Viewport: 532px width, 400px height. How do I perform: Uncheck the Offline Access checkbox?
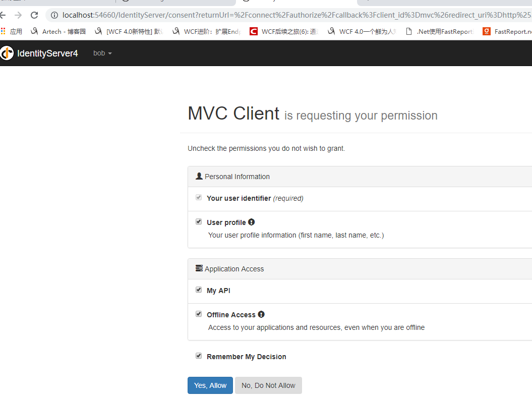click(x=199, y=314)
